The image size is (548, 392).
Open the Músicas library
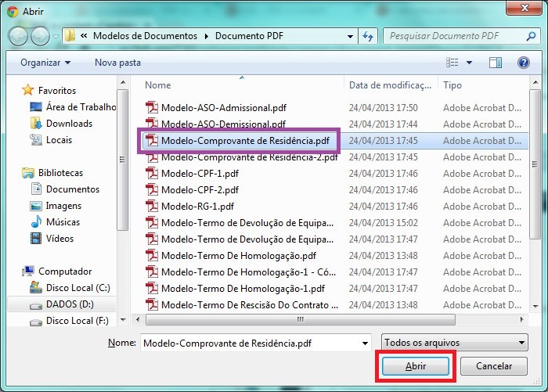click(63, 222)
